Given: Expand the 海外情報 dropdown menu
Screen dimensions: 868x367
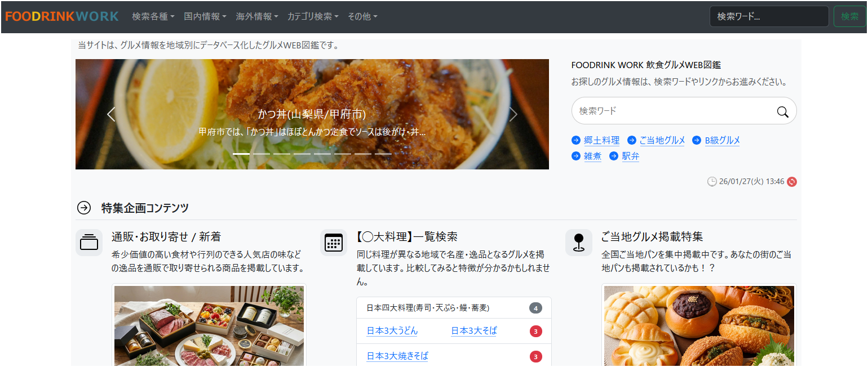Looking at the screenshot, I should pyautogui.click(x=257, y=16).
